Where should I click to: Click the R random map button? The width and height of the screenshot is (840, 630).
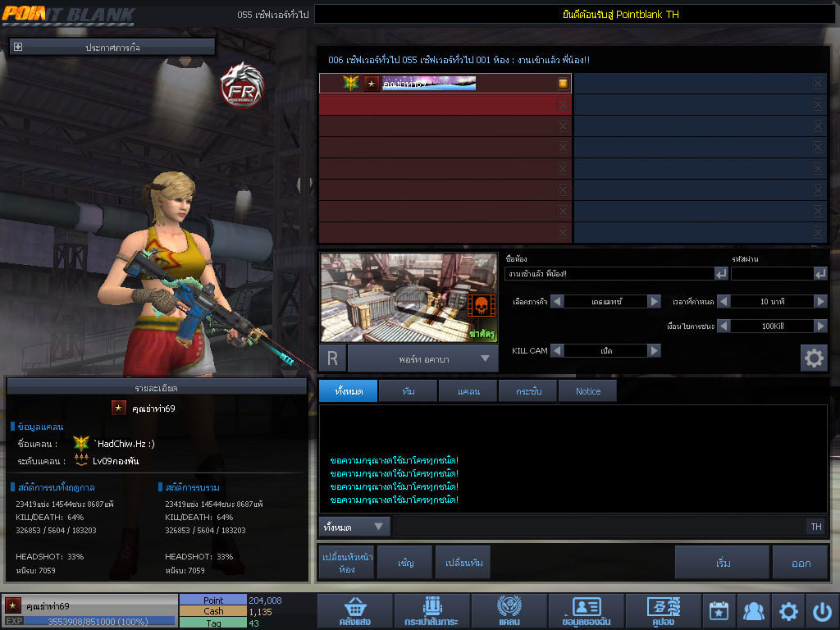[333, 358]
